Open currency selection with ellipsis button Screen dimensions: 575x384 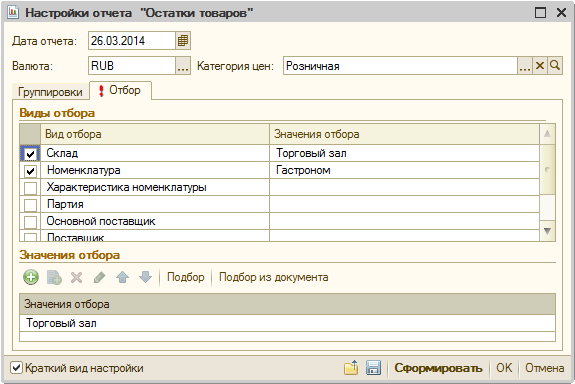coord(183,66)
